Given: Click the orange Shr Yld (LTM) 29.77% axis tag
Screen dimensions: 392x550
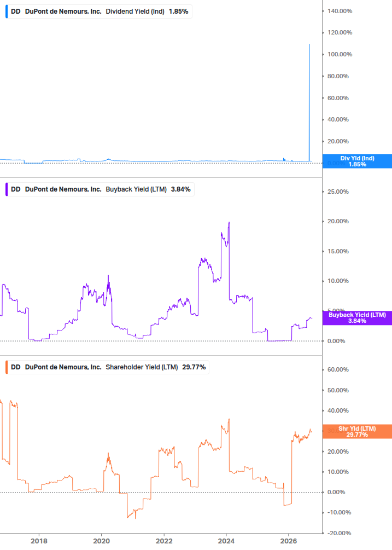Looking at the screenshot, I should 357,431.
